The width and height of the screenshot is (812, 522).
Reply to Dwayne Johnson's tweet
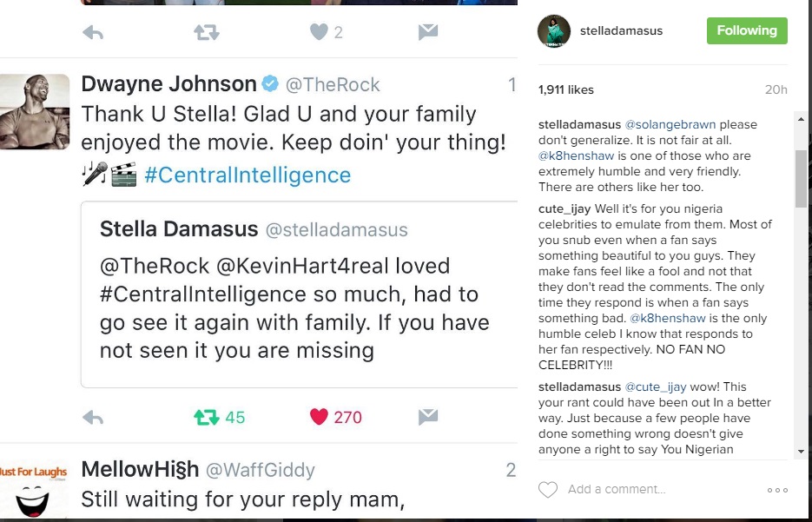[93, 418]
